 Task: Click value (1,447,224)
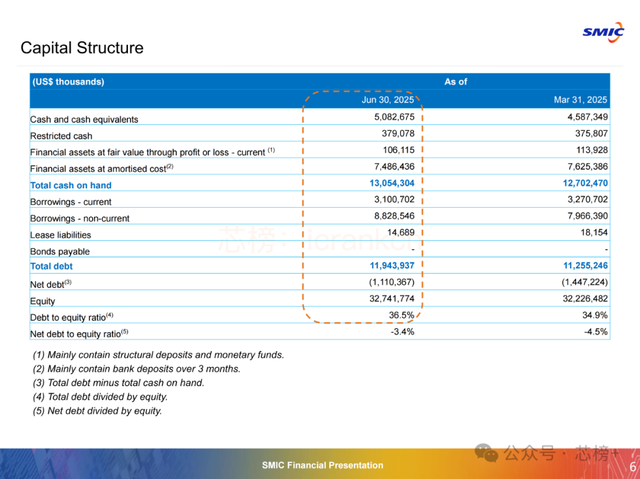click(x=585, y=282)
